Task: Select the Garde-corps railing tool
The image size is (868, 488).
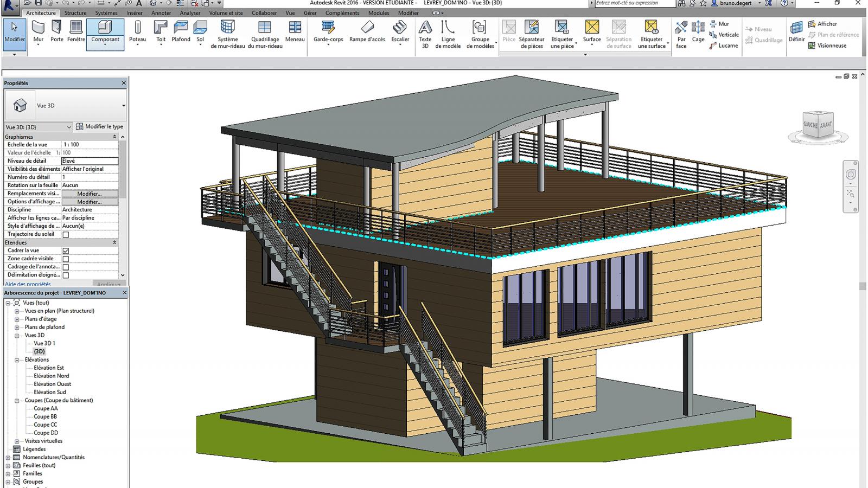Action: (x=328, y=33)
